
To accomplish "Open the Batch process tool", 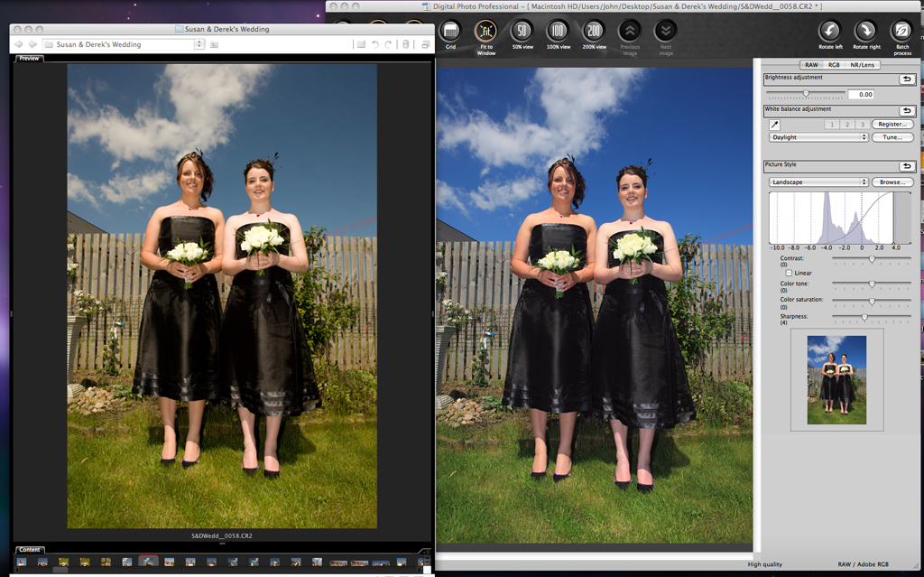I will pyautogui.click(x=901, y=32).
